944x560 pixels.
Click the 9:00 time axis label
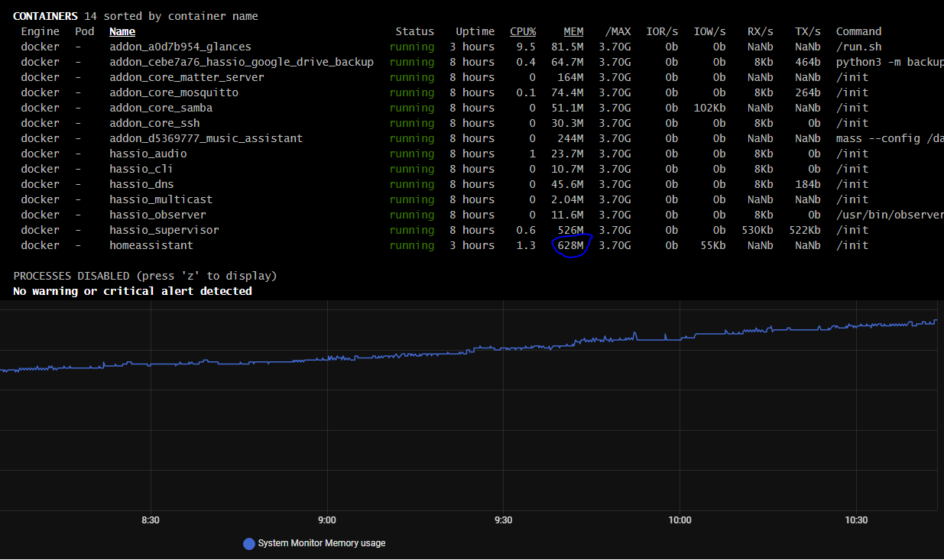[x=326, y=520]
